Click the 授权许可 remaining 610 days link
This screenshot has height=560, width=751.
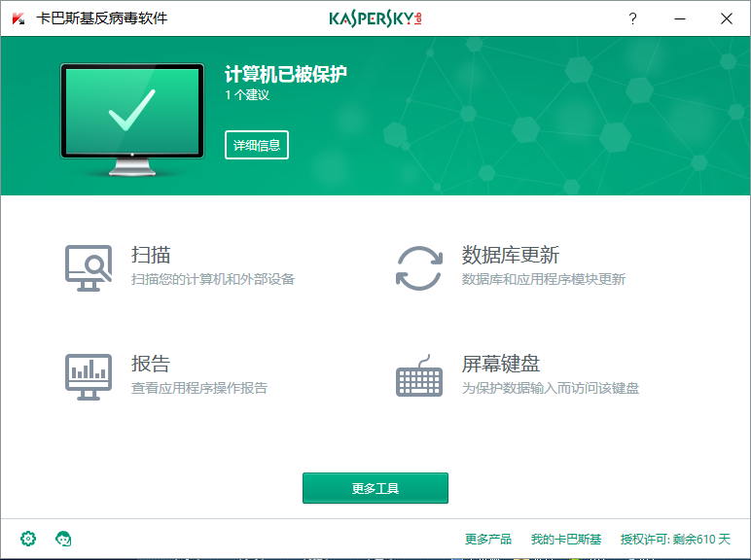click(675, 540)
